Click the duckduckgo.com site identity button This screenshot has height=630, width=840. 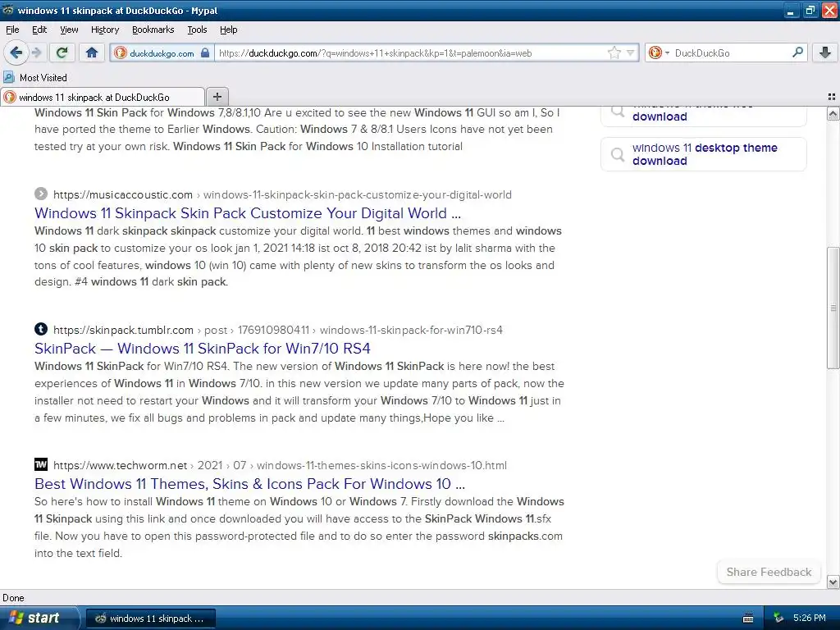pyautogui.click(x=162, y=53)
